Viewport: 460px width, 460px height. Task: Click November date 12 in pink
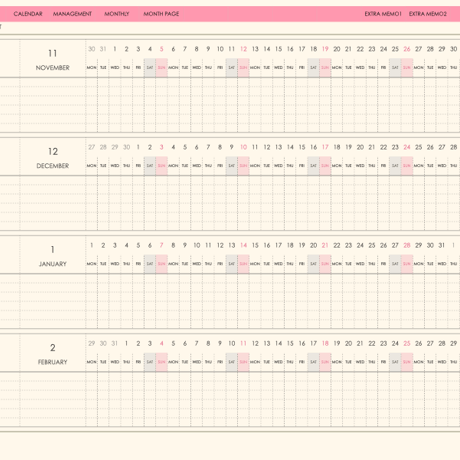pos(244,49)
